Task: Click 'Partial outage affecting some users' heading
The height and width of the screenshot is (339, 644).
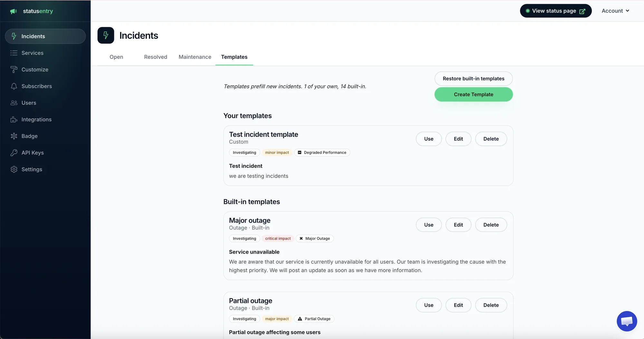Action: coord(275,332)
